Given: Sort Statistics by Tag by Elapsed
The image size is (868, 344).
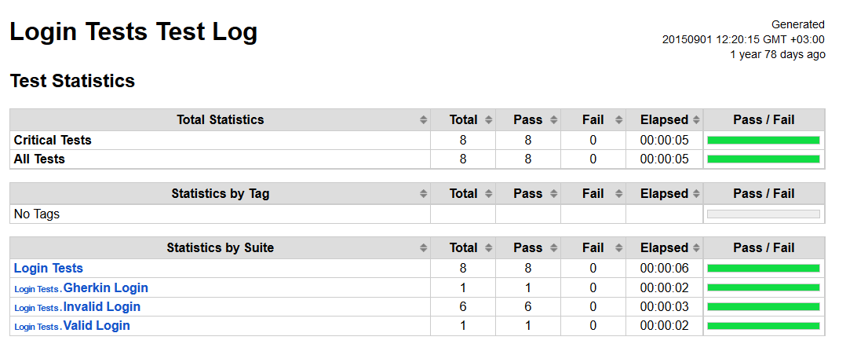Looking at the screenshot, I should tap(696, 194).
